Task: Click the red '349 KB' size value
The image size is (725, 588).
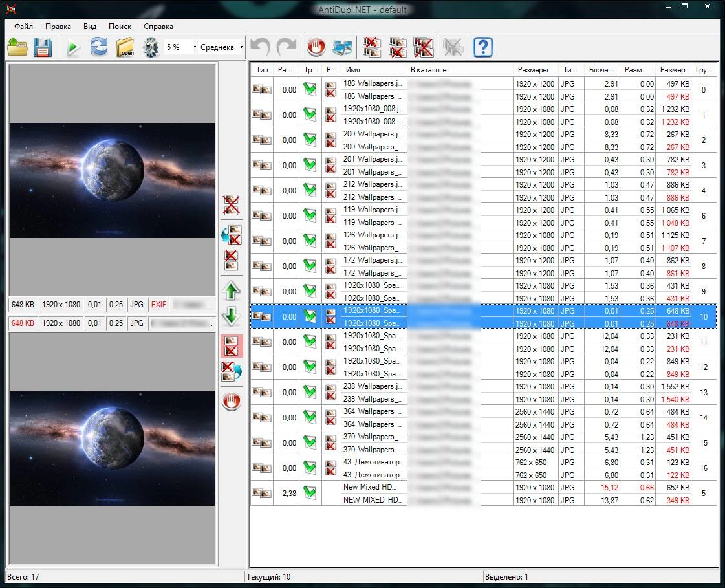Action: pyautogui.click(x=679, y=500)
